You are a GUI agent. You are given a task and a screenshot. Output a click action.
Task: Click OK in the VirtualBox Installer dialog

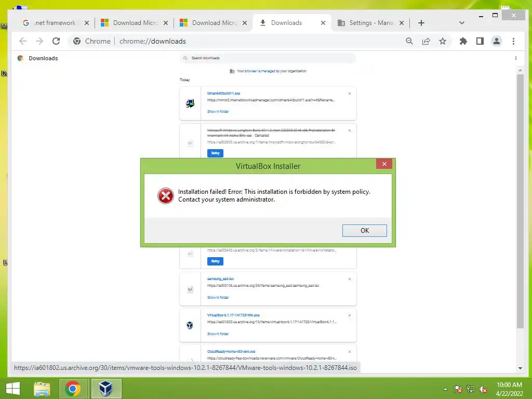pos(364,230)
